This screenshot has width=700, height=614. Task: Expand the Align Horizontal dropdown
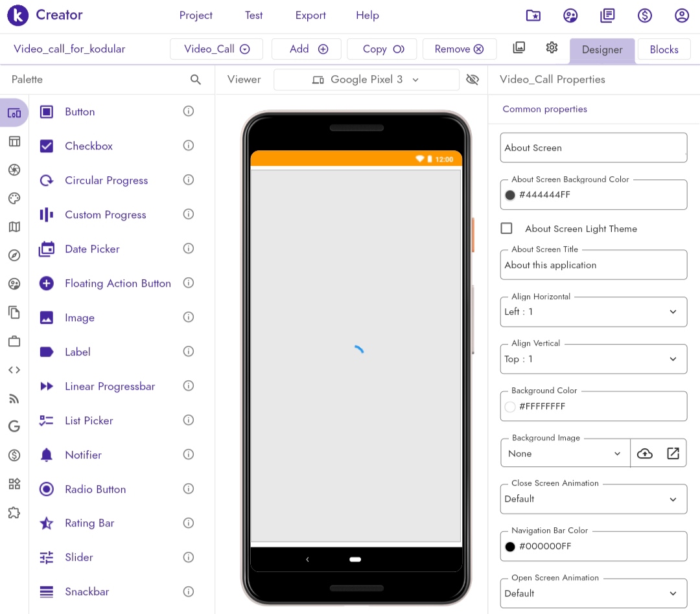(593, 312)
